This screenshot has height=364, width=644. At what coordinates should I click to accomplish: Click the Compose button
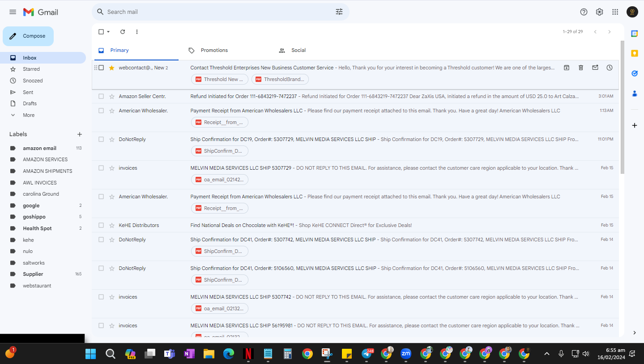[x=28, y=36]
